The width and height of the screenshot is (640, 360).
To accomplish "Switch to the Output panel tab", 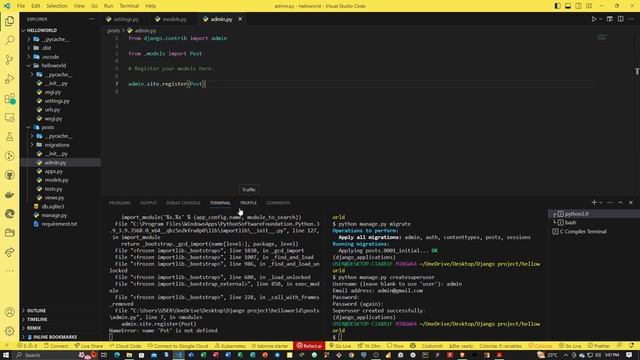I will [148, 203].
